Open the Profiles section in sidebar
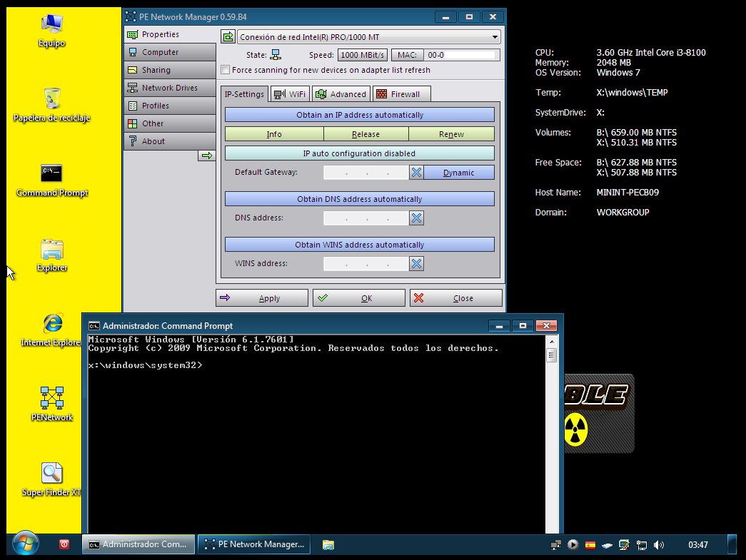 (170, 106)
